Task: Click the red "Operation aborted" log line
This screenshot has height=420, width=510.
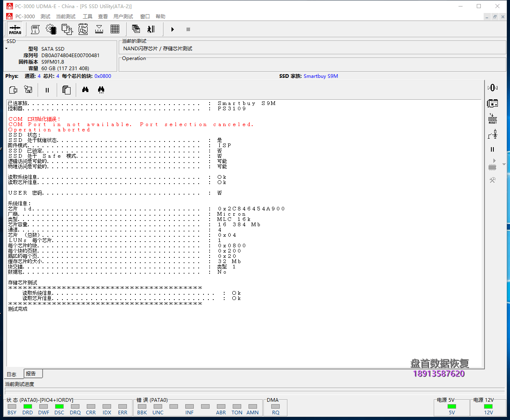Action: pos(49,130)
